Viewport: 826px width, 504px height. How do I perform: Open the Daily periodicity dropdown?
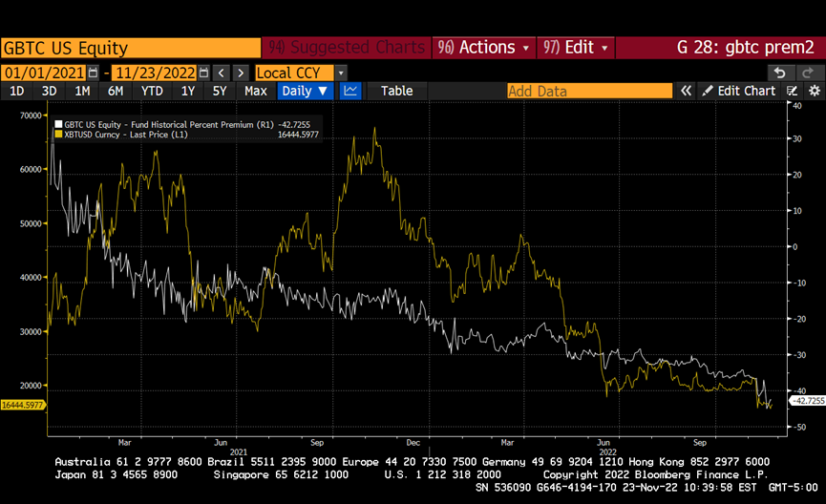(x=305, y=91)
